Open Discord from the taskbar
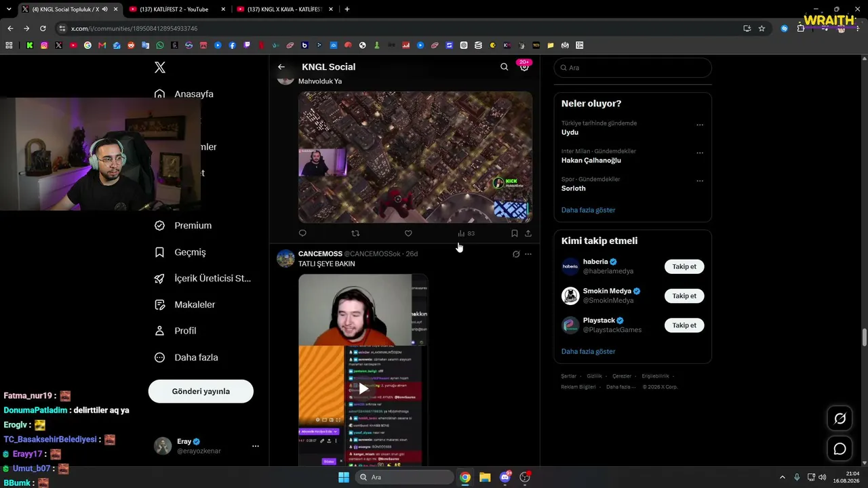Screen dimensions: 868x488 505,477
